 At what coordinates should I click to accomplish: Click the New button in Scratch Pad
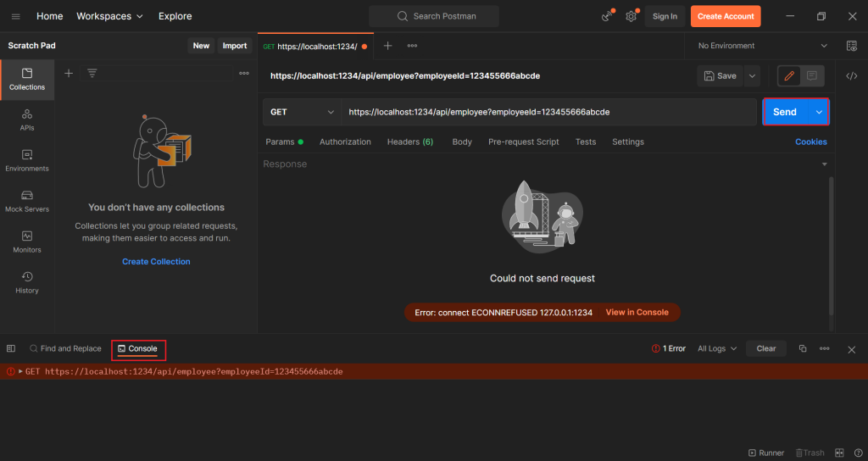[201, 46]
